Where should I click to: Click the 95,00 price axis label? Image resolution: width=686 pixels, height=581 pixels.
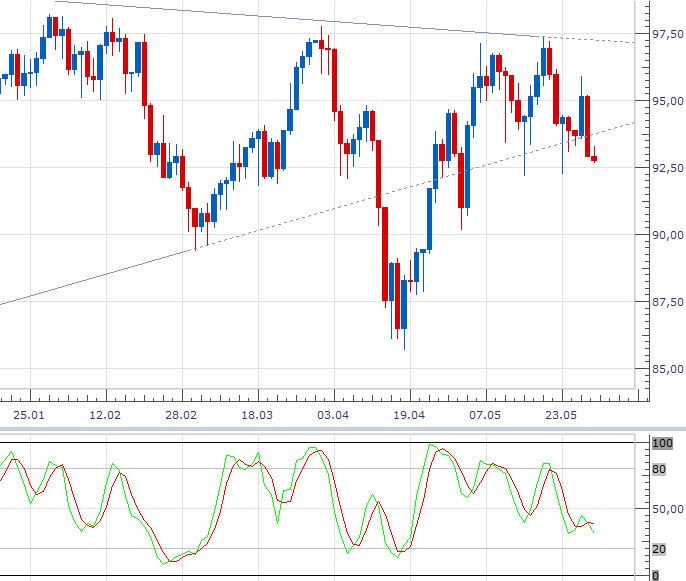tap(668, 101)
